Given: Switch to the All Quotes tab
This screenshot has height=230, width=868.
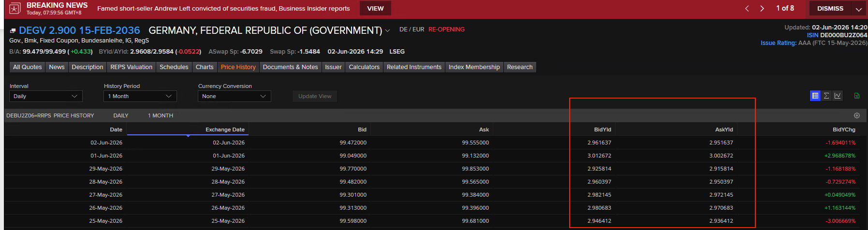Looking at the screenshot, I should point(27,67).
